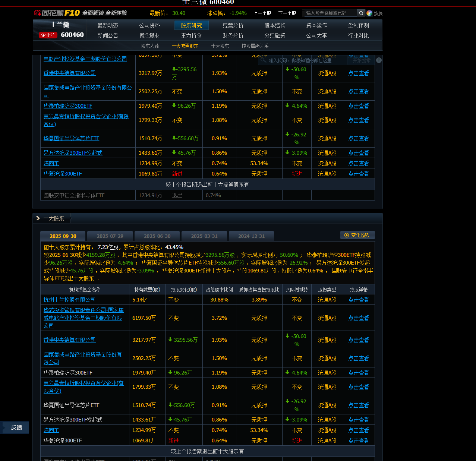
Task: Jump to the 股东人数 sub-section
Action: [150, 46]
